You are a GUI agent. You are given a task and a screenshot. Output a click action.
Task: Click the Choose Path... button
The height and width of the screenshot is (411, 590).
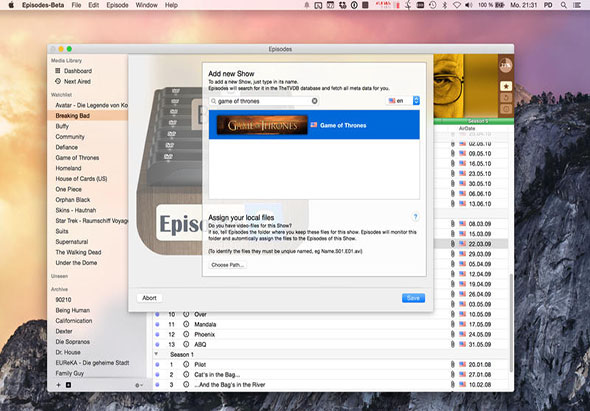click(x=228, y=265)
